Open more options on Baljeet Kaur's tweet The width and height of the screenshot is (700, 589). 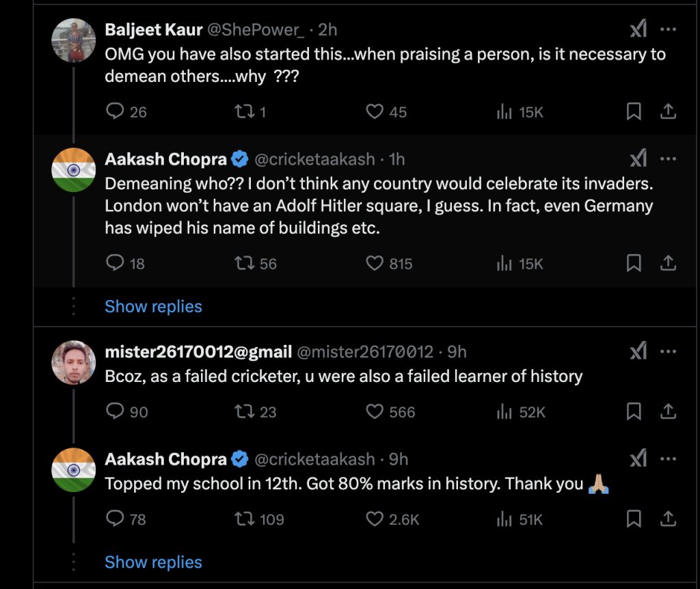pyautogui.click(x=669, y=30)
